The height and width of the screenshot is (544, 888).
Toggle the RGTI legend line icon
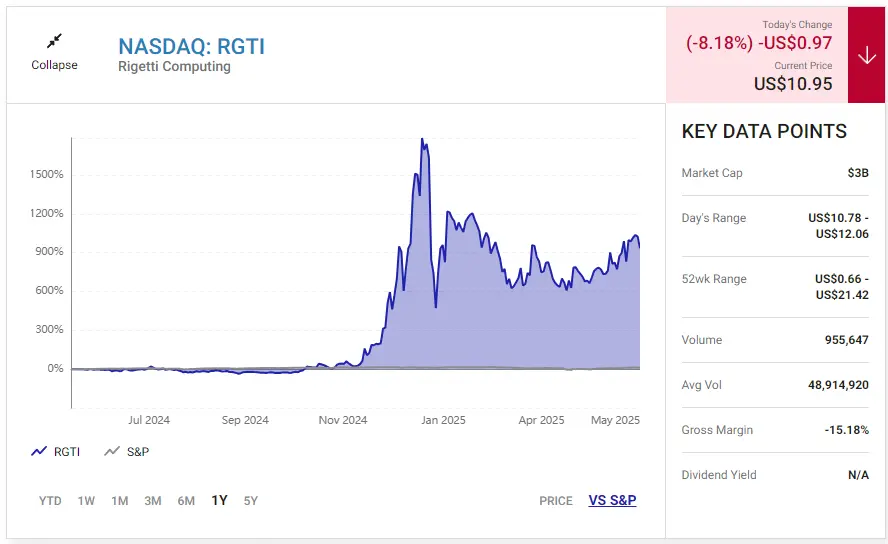click(x=39, y=451)
